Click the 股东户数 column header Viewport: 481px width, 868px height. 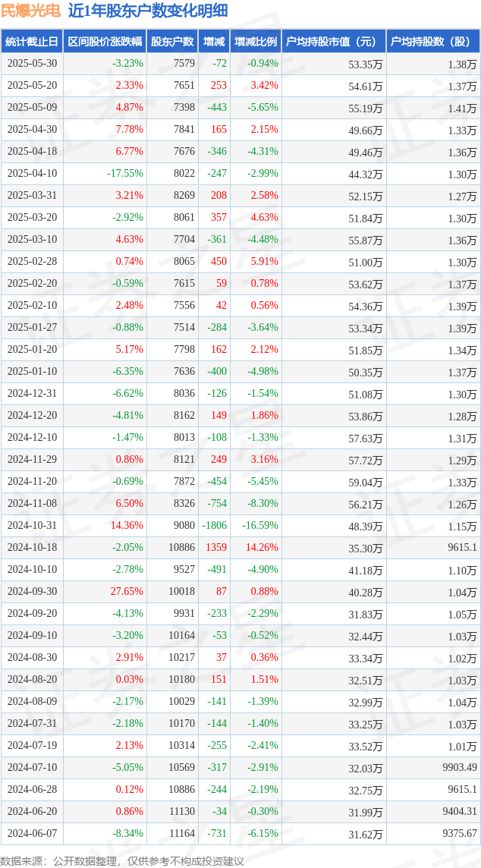point(173,42)
